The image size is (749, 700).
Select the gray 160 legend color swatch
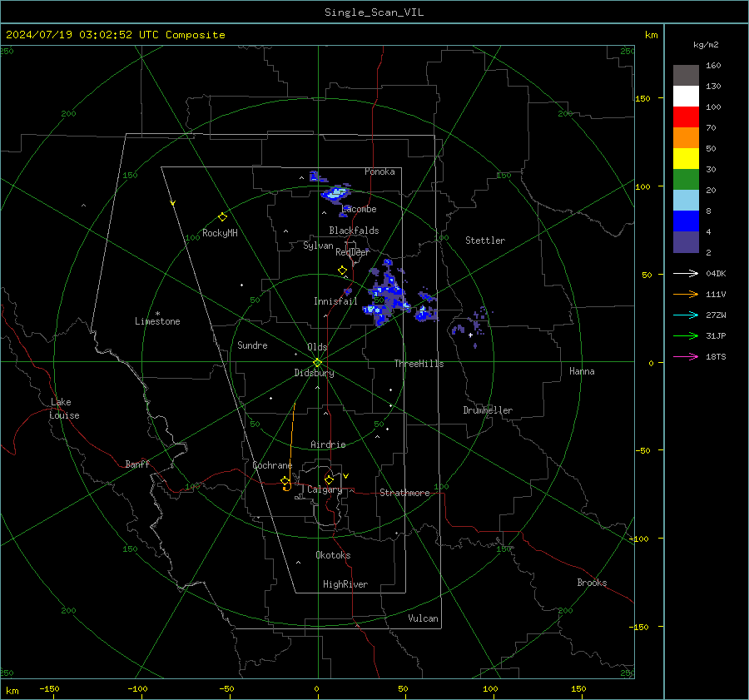tap(686, 76)
